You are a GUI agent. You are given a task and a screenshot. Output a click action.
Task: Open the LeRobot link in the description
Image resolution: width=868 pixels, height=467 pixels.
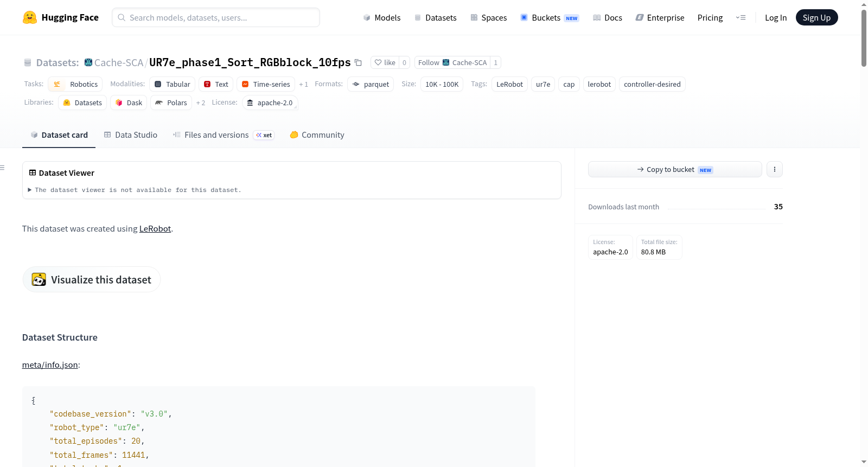155,228
